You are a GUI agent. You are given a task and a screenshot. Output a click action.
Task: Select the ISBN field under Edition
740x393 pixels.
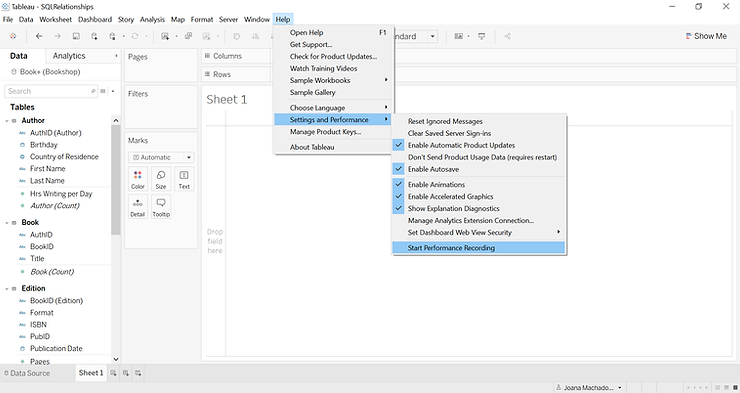[x=39, y=325]
